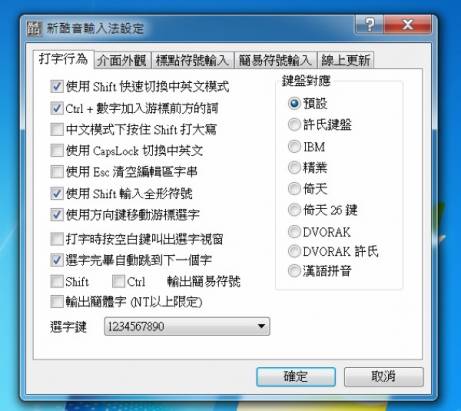Image resolution: width=461 pixels, height=411 pixels.
Task: Uncheck 使用 Shift 快速切換中英文模式
Action: point(57,87)
